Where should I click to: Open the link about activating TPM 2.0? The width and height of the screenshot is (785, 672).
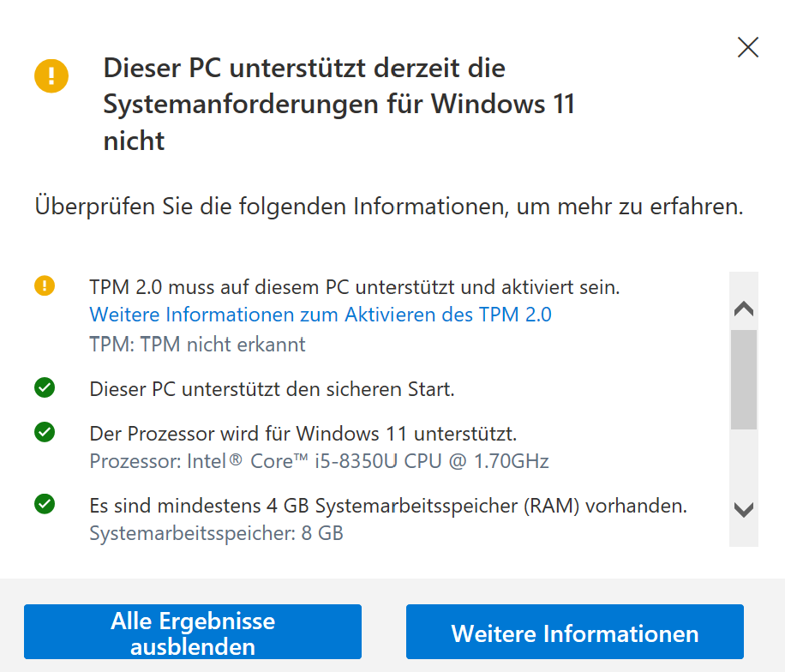coord(321,315)
